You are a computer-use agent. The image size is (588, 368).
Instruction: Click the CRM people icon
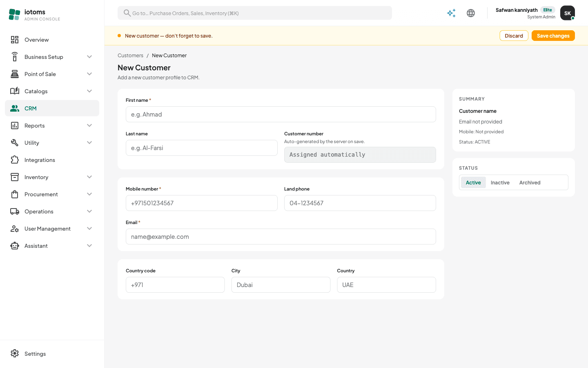15,108
